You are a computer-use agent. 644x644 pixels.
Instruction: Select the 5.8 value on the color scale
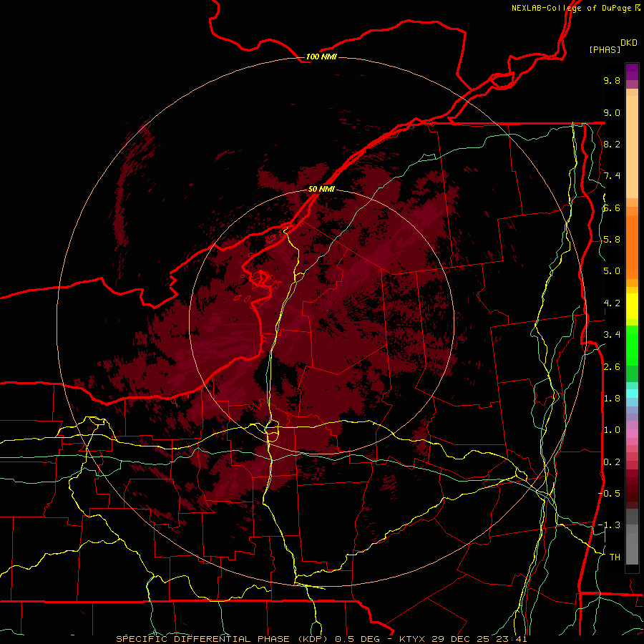[612, 240]
